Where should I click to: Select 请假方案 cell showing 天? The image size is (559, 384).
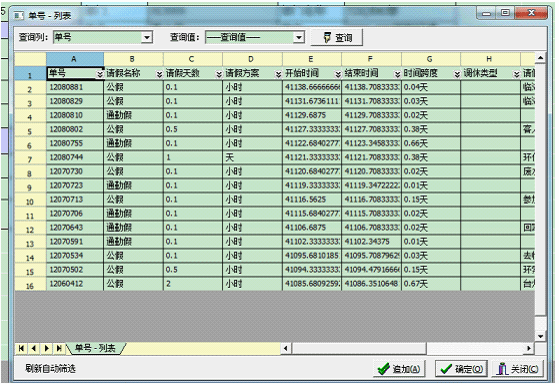tap(252, 157)
